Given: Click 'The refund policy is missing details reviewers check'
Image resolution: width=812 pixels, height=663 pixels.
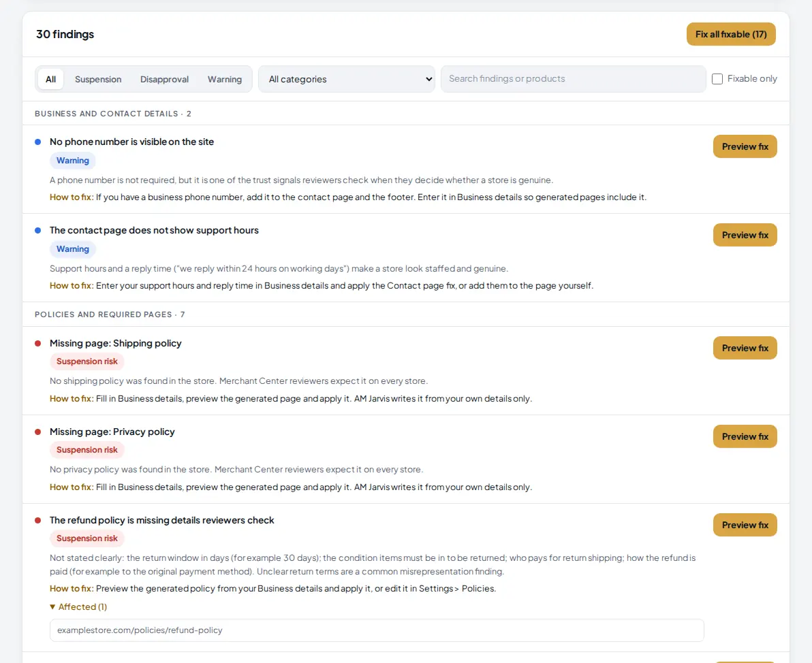Looking at the screenshot, I should 161,520.
